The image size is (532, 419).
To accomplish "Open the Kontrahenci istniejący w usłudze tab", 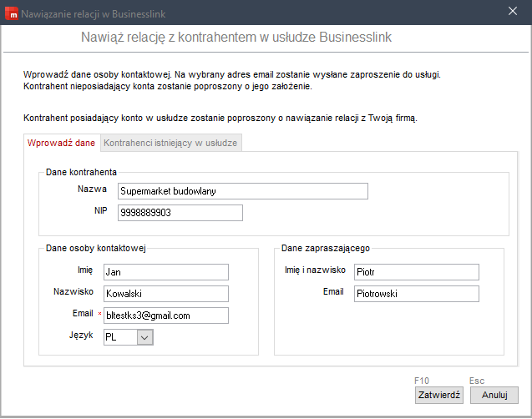I will pos(170,143).
